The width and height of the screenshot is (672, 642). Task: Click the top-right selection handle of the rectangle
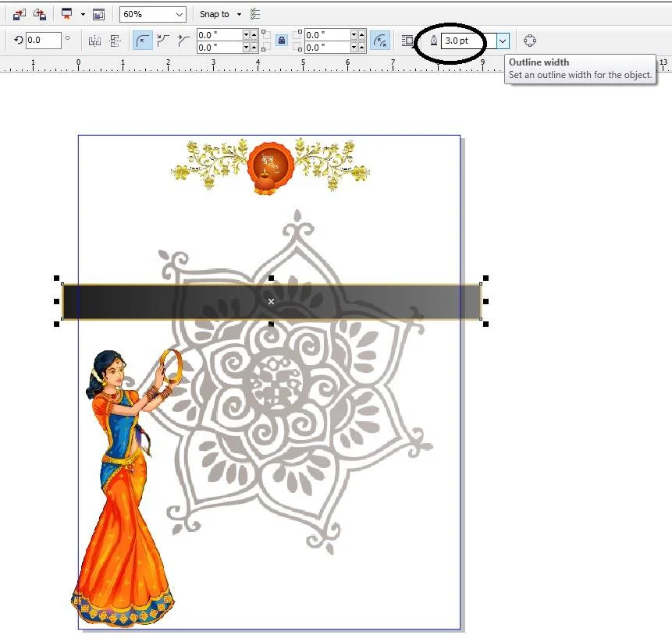click(x=485, y=278)
